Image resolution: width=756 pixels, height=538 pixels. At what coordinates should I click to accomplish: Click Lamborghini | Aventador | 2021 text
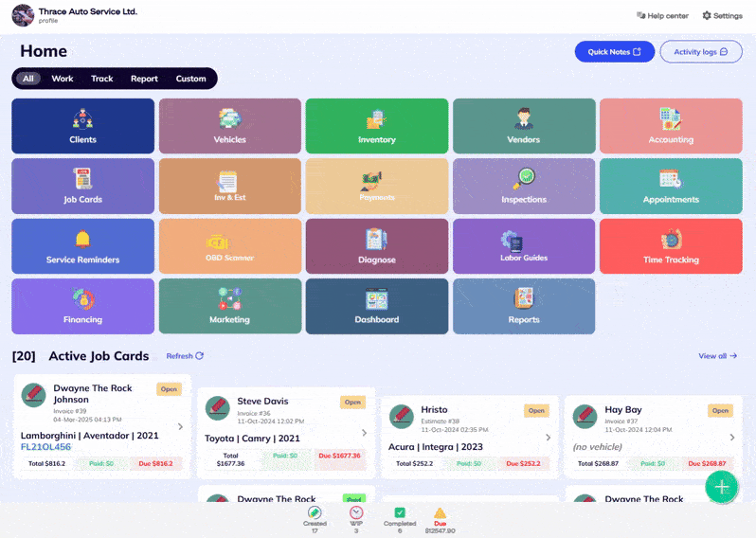90,436
